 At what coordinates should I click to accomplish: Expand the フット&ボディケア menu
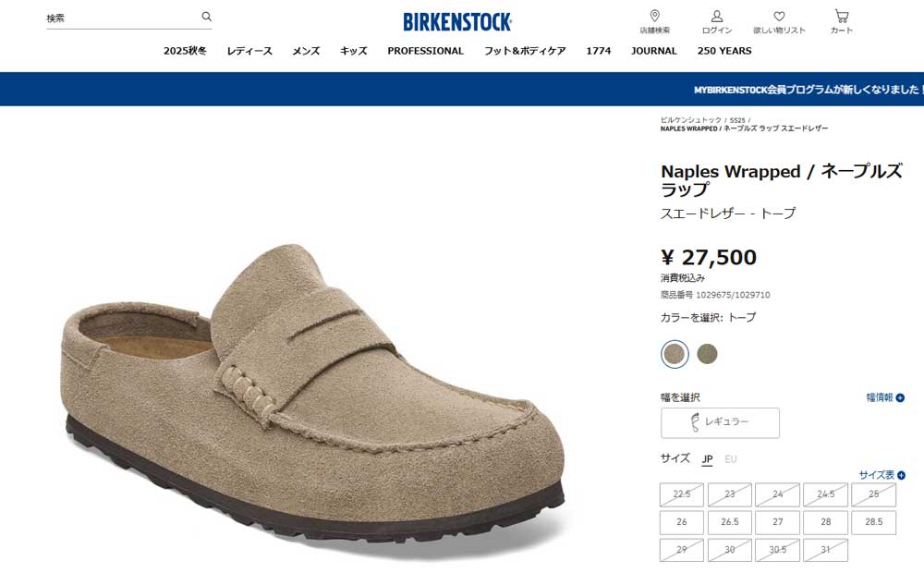(525, 51)
